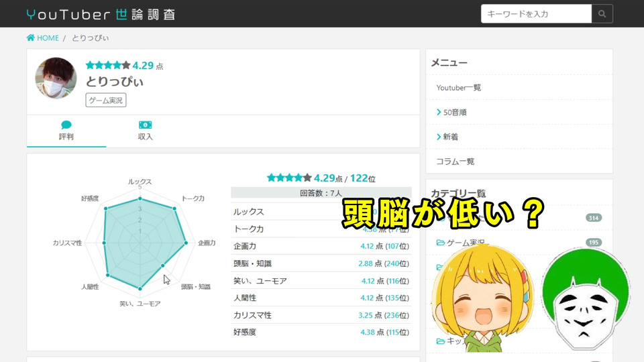Open Youtuber一覧 menu item
Screen dimensions: 644x362
(x=458, y=87)
